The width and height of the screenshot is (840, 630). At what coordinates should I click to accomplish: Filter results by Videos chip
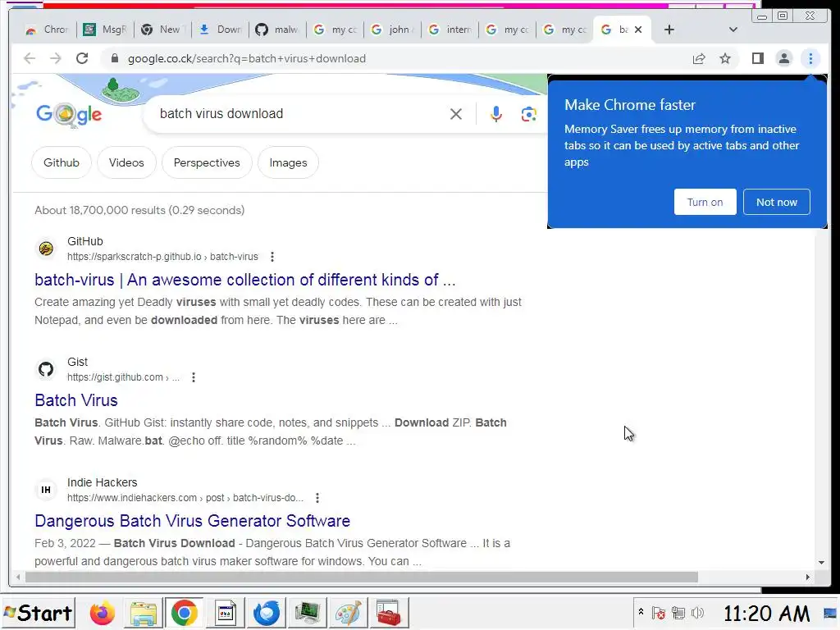(x=126, y=162)
